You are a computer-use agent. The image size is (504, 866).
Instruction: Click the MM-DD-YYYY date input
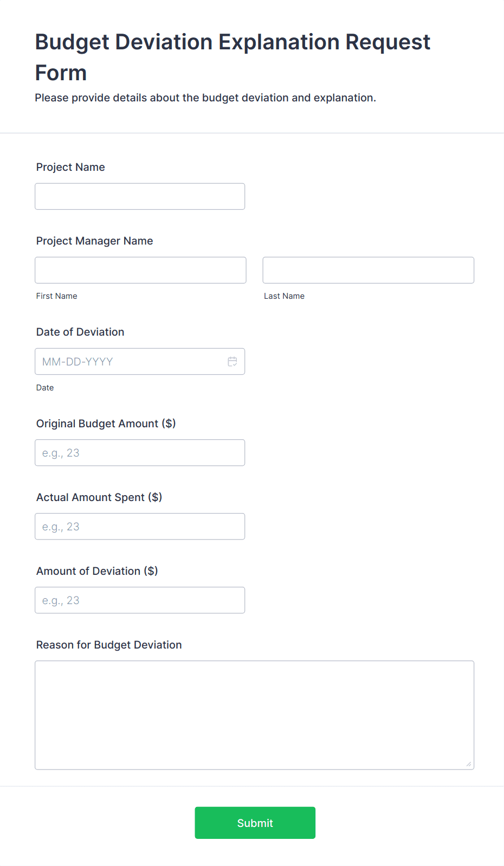click(130, 361)
